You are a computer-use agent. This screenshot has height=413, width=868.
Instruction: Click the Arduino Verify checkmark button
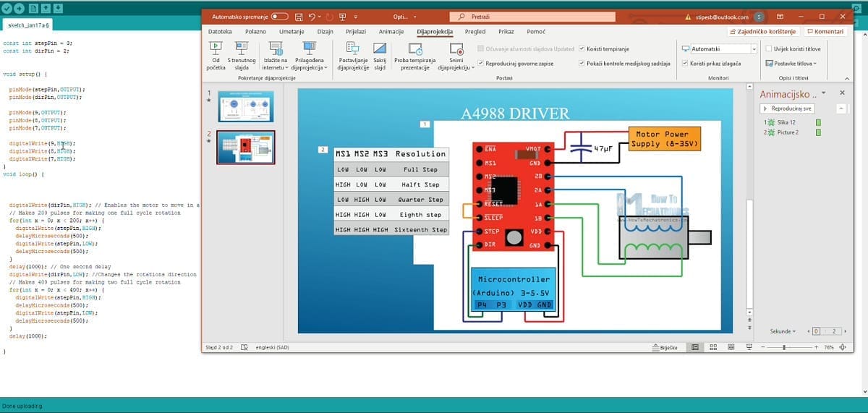pos(7,9)
